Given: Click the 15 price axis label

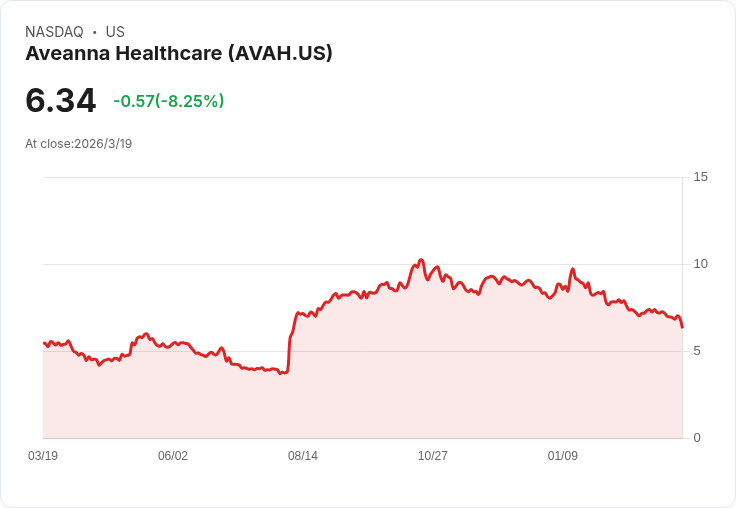Looking at the screenshot, I should (700, 177).
